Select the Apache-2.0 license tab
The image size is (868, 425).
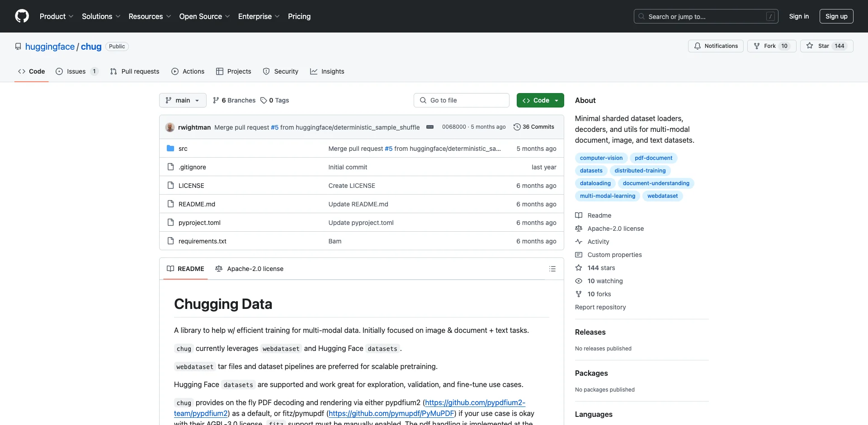click(250, 269)
